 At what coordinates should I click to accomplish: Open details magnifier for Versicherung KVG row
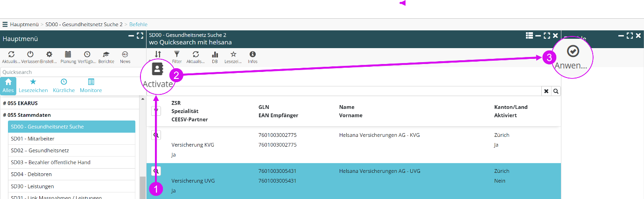156,135
